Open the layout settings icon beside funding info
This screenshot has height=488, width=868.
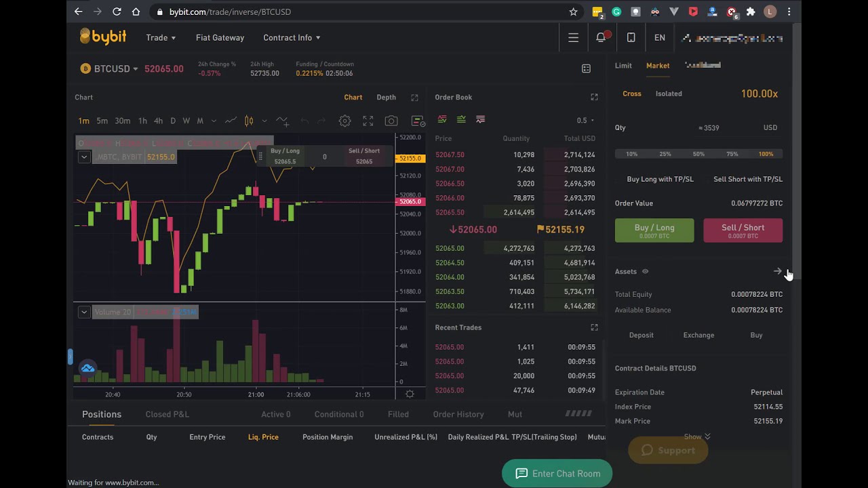click(587, 68)
